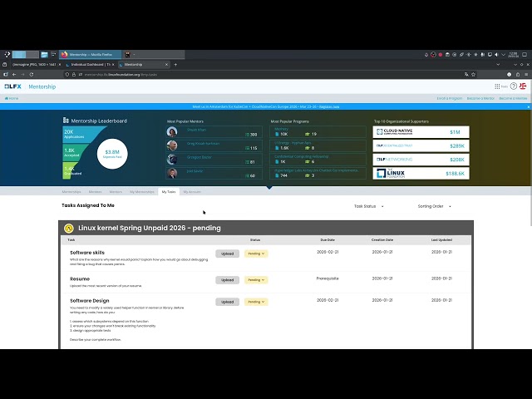Open Pending status dropdown for Software skills
This screenshot has height=399, width=532.
point(256,254)
